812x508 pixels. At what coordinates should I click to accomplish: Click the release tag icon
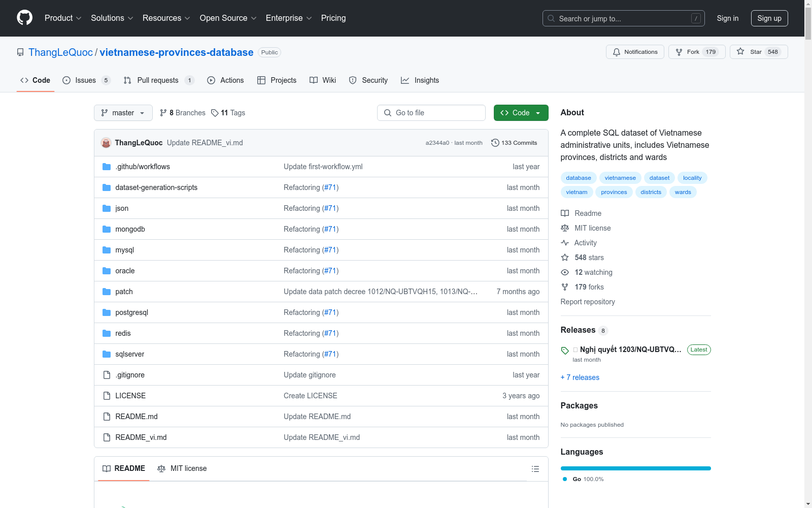(x=565, y=351)
